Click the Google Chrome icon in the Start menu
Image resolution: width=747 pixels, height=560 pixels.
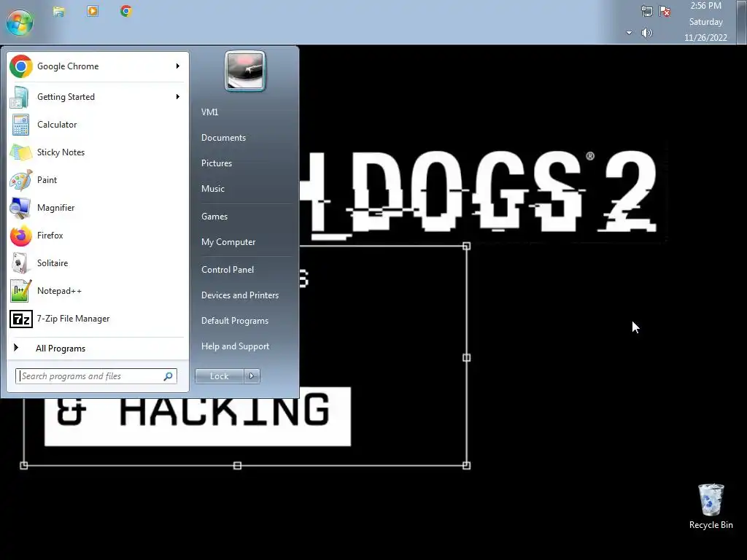[21, 66]
